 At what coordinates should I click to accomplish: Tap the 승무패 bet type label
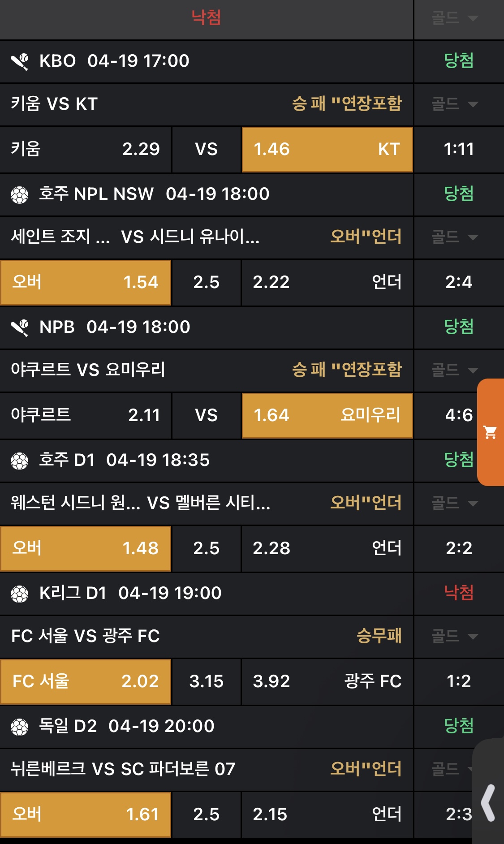[x=379, y=636]
